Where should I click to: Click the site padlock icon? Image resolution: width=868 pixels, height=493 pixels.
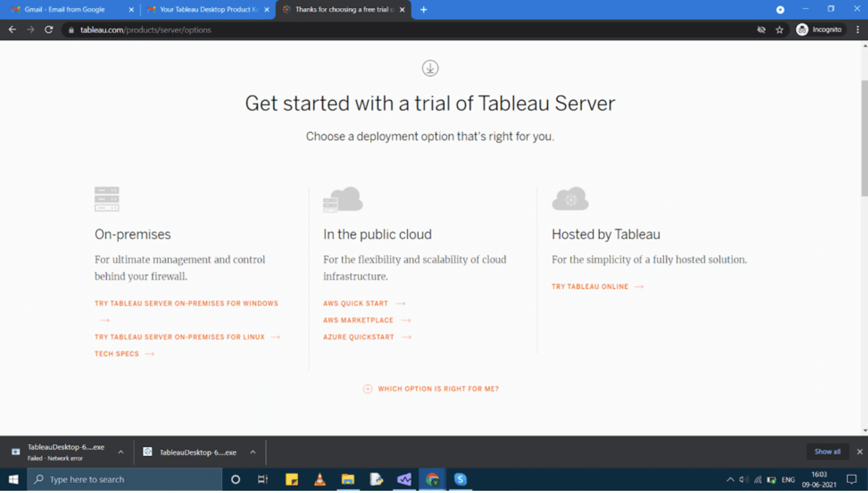(x=71, y=30)
